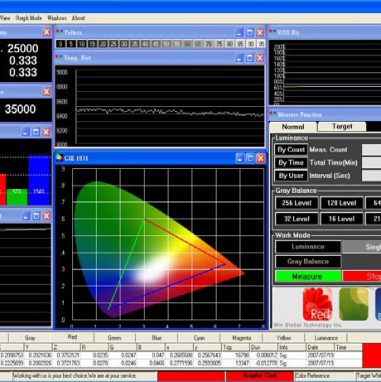Open the Windows menu
This screenshot has width=381, height=382.
tap(57, 18)
